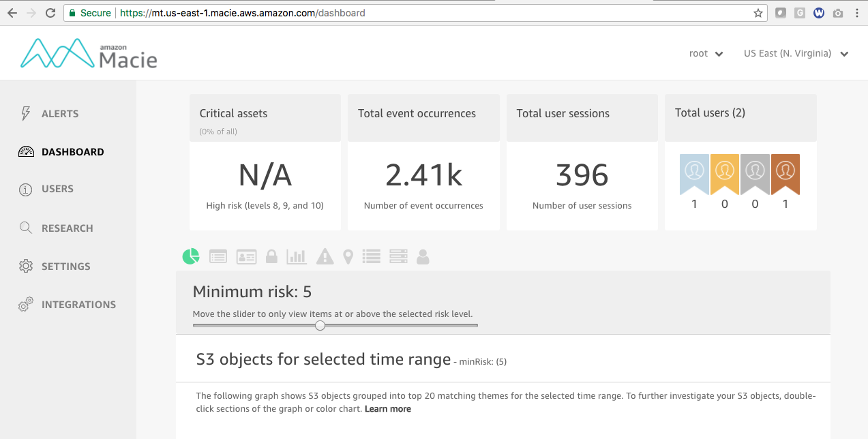
Task: Open INTEGRATIONS in the sidebar
Action: 78,305
